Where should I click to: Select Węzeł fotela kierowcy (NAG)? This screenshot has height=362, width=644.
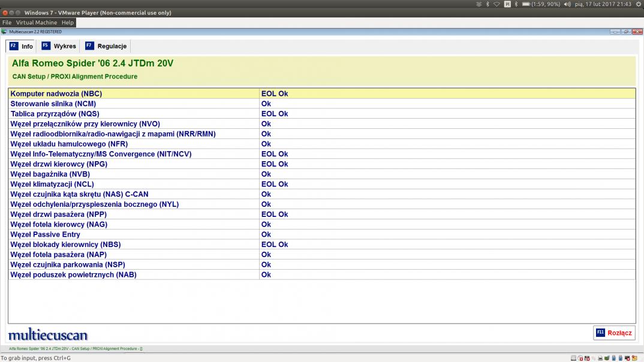point(321,224)
